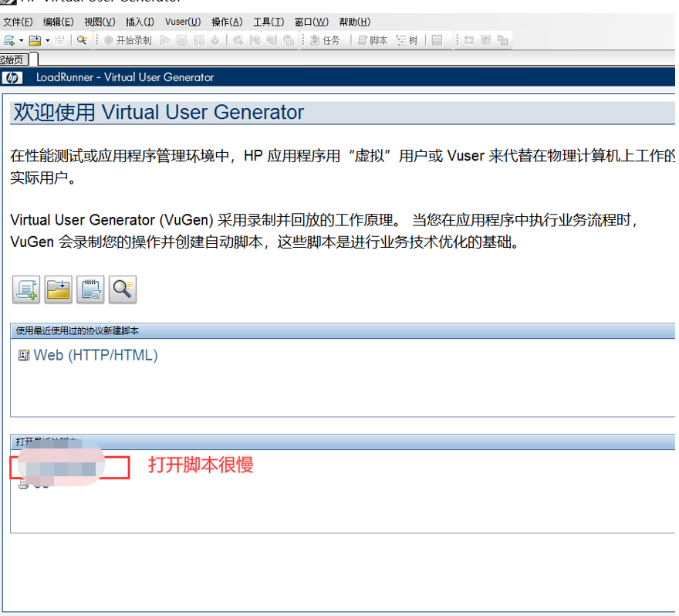Select the large magnifying glass welcome icon

coord(122,289)
